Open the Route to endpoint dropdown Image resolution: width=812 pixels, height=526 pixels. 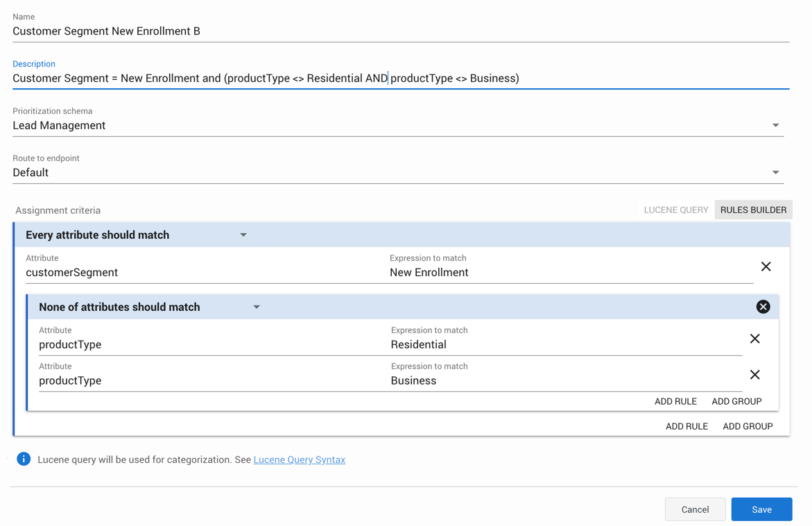775,173
